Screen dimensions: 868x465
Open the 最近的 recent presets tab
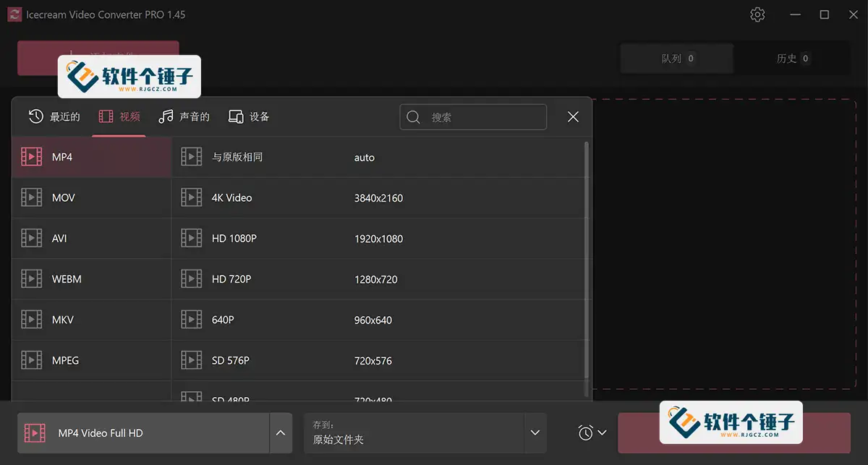pyautogui.click(x=58, y=116)
